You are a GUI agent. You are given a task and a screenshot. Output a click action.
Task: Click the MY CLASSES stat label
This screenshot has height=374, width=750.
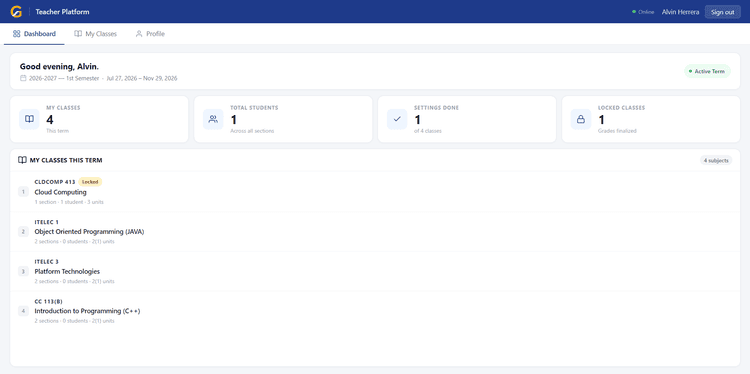click(x=63, y=108)
